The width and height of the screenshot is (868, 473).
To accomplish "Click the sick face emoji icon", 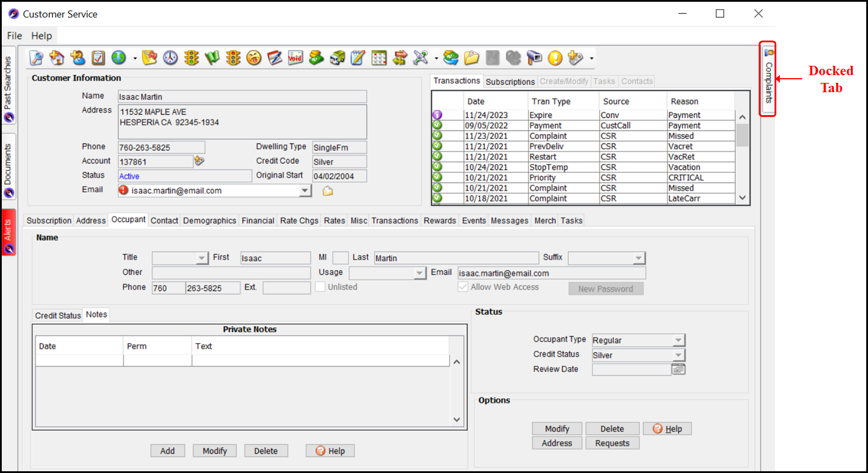I will 254,58.
